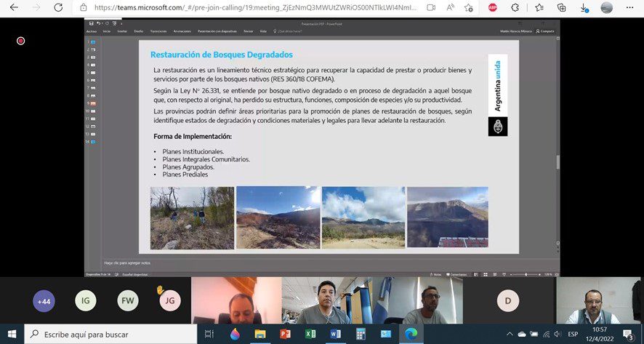Open the +44 additional participants list
This screenshot has height=344, width=644.
coord(44,301)
